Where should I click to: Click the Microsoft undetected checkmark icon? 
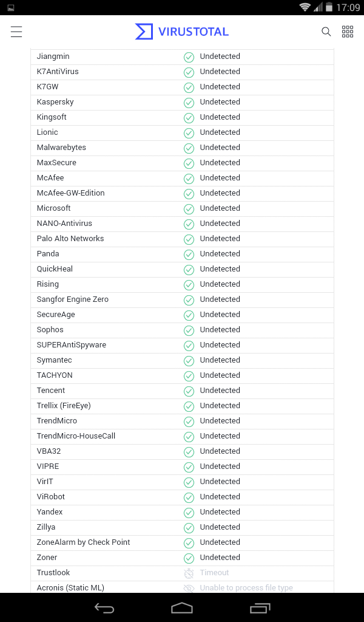click(x=189, y=208)
